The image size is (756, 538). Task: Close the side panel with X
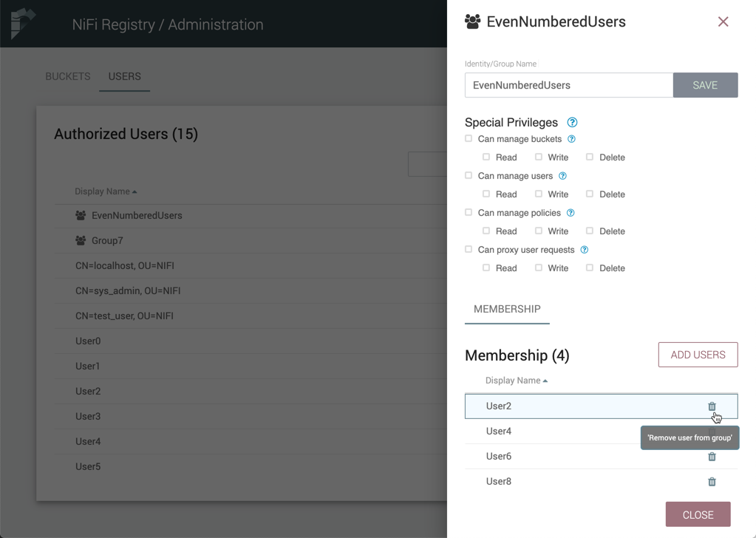tap(723, 22)
